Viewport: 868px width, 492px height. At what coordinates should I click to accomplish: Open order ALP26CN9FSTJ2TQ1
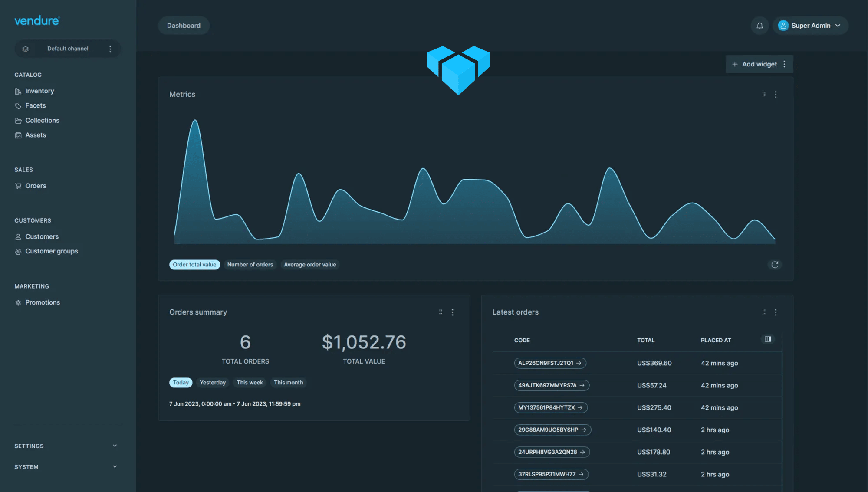click(550, 363)
